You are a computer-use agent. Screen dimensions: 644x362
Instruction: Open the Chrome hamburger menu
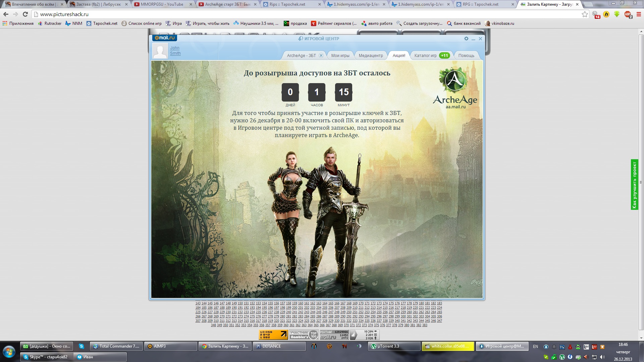[639, 14]
